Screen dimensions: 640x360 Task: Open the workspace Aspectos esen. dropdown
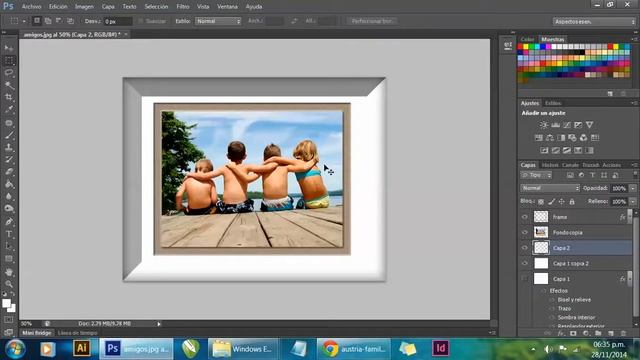tap(594, 22)
